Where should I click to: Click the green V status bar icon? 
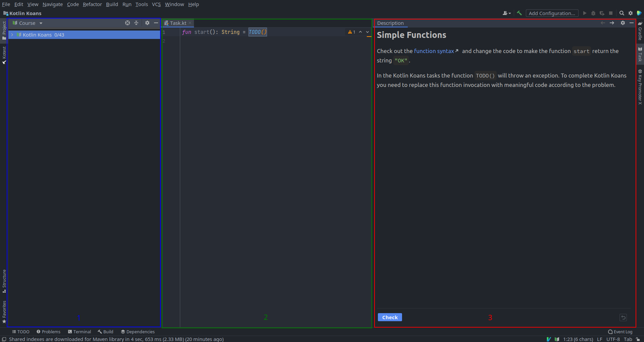549,339
